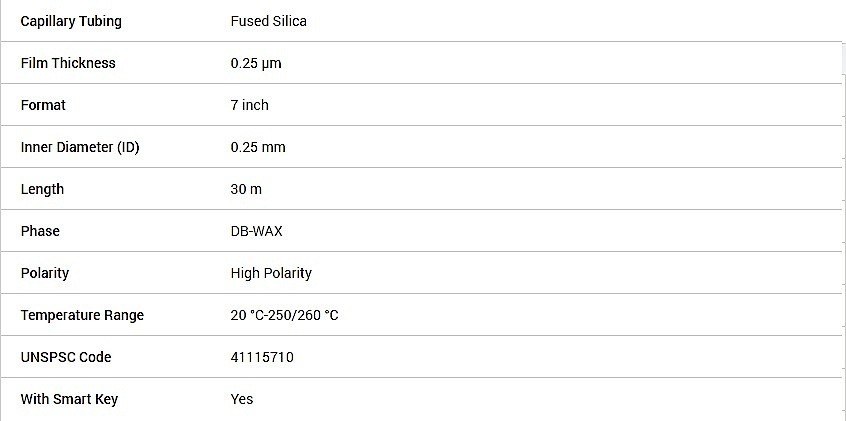Select the 0.25 µm film thickness value
846x421 pixels.
coord(256,63)
